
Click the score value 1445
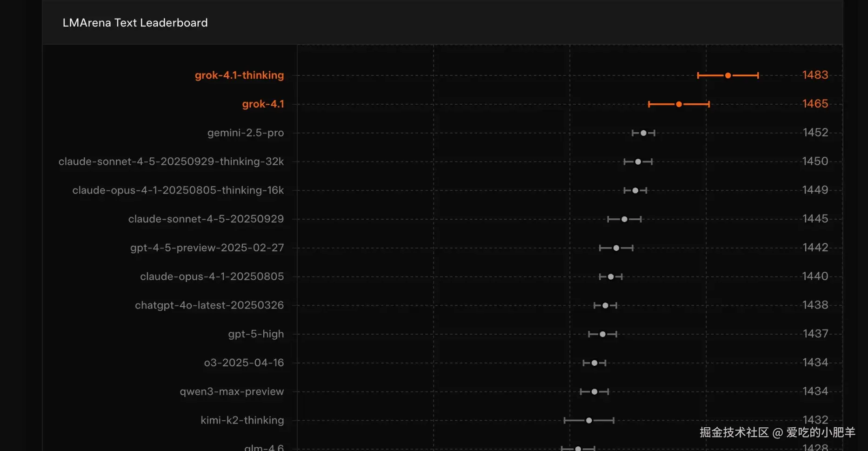(815, 219)
